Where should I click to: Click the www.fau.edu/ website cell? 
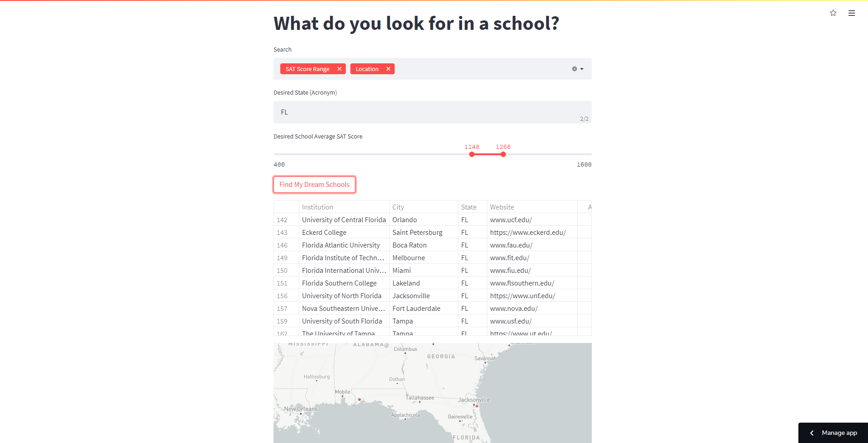tap(532, 245)
